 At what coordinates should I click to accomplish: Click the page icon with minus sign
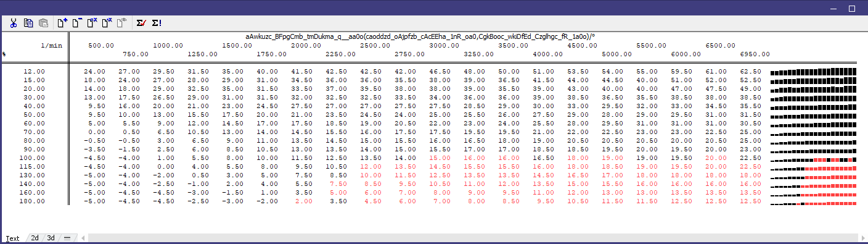pyautogui.click(x=77, y=23)
